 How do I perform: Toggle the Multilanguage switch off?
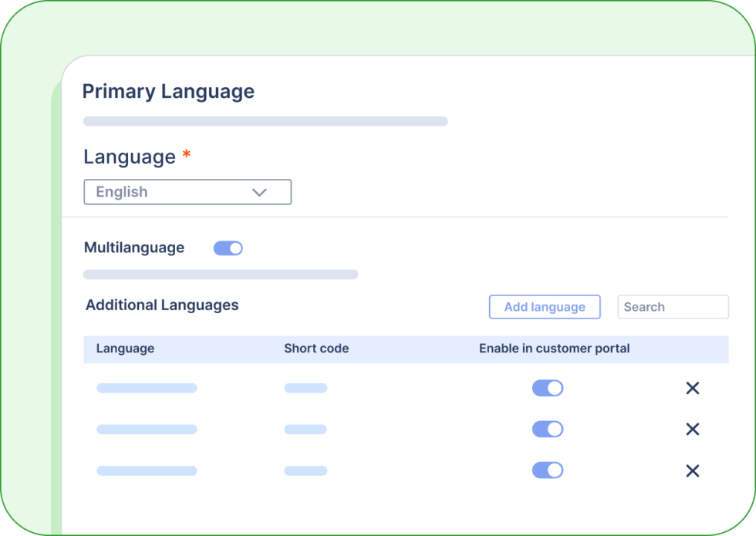point(228,248)
